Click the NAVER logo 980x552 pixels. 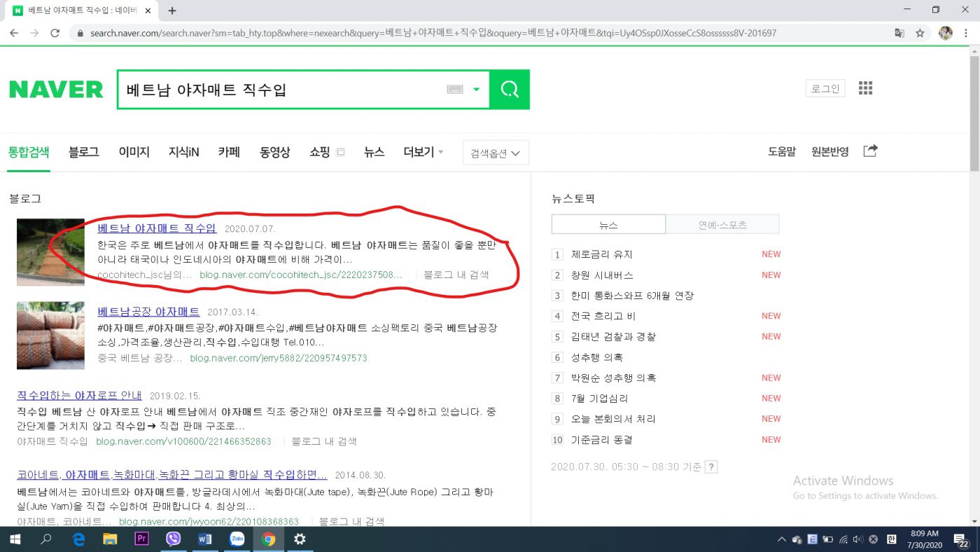point(56,90)
